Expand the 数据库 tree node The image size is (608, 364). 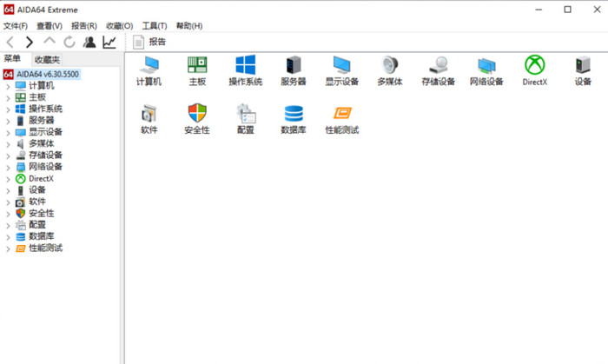(8, 237)
